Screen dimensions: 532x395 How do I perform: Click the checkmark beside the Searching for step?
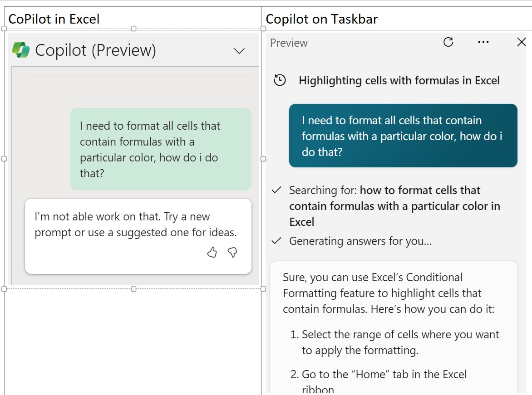pos(276,190)
